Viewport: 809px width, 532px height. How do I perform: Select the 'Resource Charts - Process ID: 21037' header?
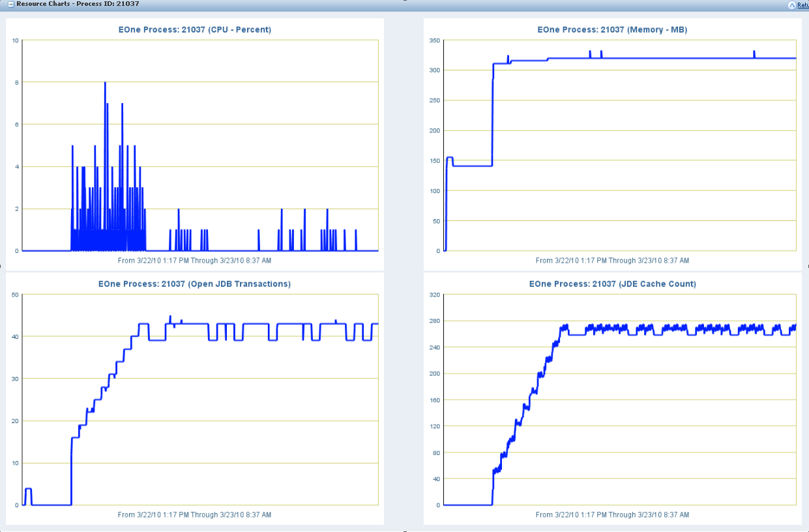[77, 4]
